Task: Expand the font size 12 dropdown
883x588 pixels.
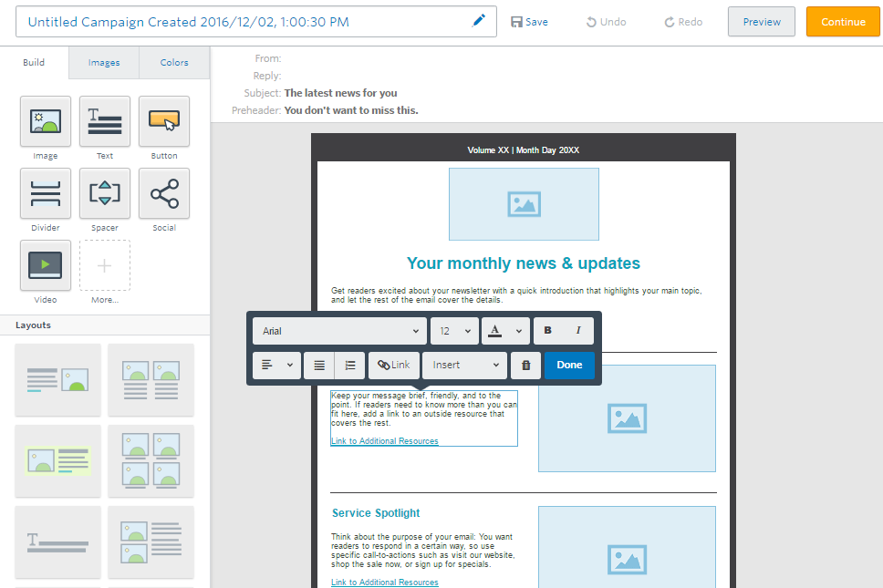Action: pyautogui.click(x=454, y=331)
